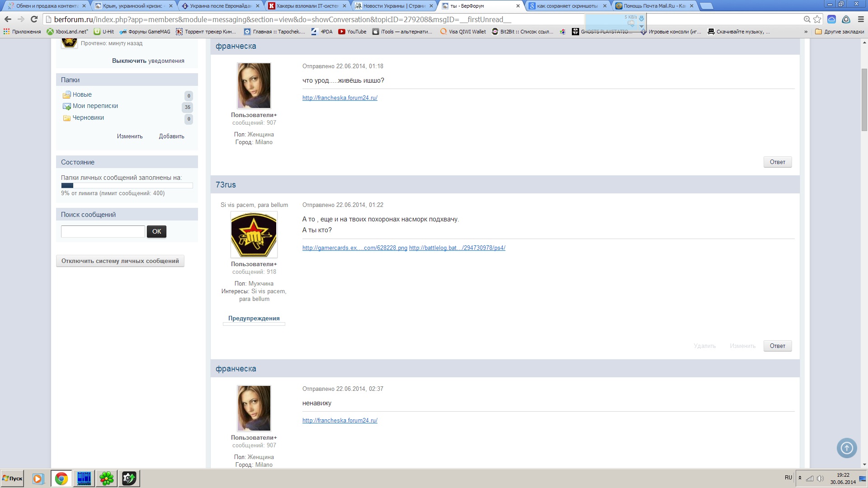
Task: Click the bookmark star icon in address bar
Action: [x=817, y=19]
